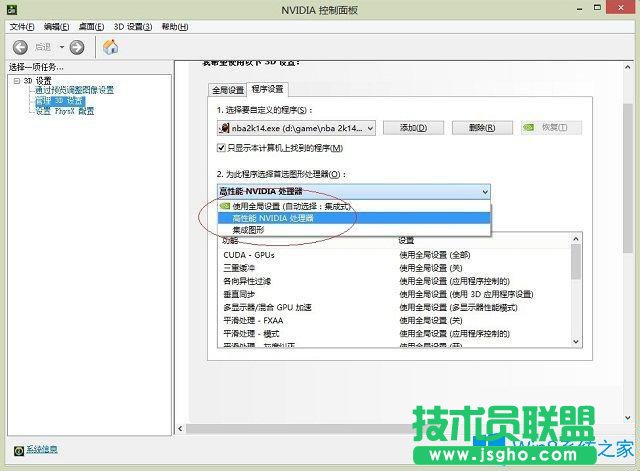Switch to 全局设置 tab
This screenshot has height=471, width=640.
[228, 90]
